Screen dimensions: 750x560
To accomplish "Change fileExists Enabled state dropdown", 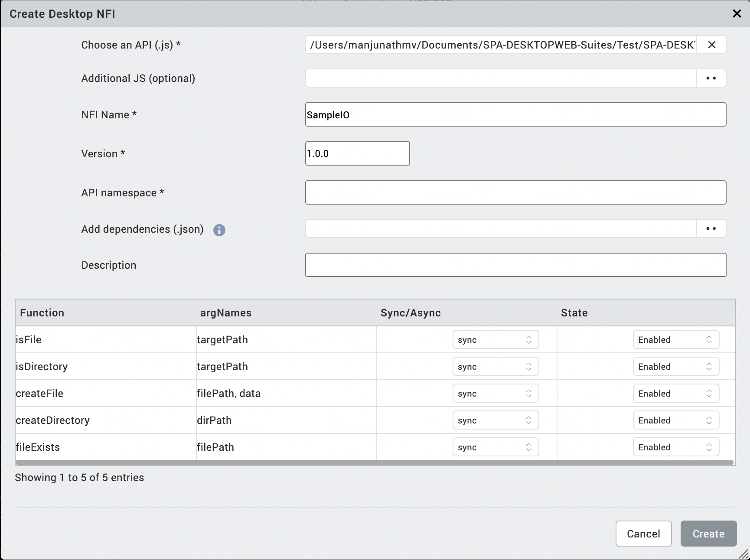I will 676,447.
